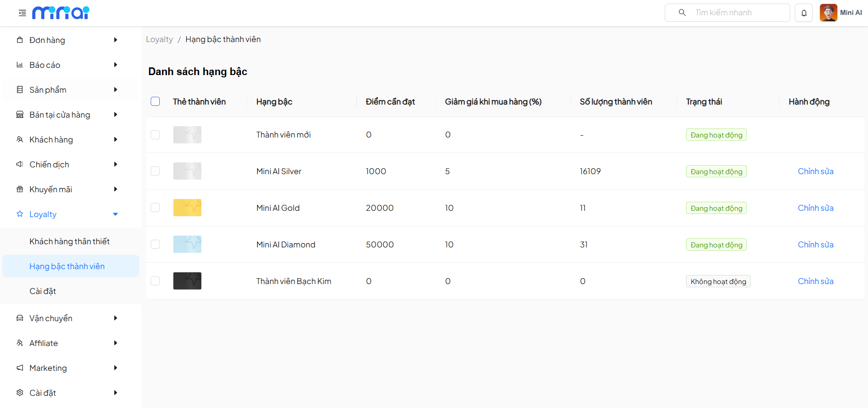Click the Cài đặt gear icon
Viewport: 868px width, 408px height.
(x=20, y=393)
